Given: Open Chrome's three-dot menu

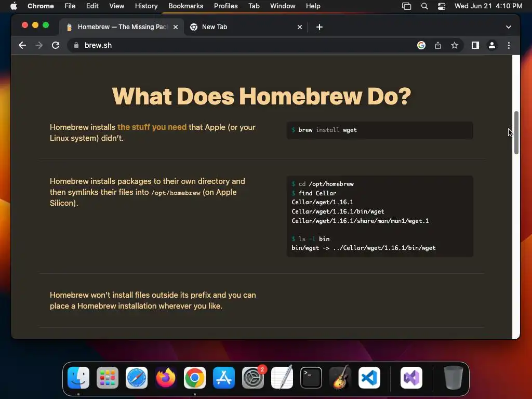Looking at the screenshot, I should click(509, 45).
